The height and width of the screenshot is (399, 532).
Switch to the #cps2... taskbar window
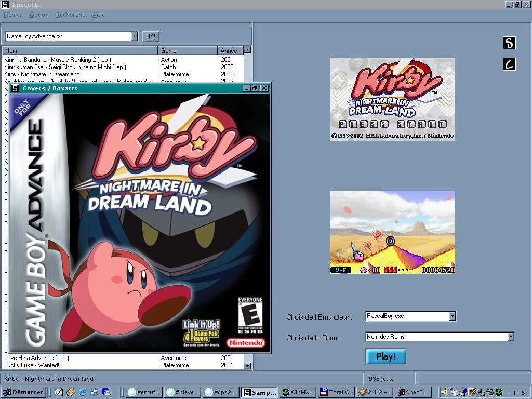(x=221, y=392)
